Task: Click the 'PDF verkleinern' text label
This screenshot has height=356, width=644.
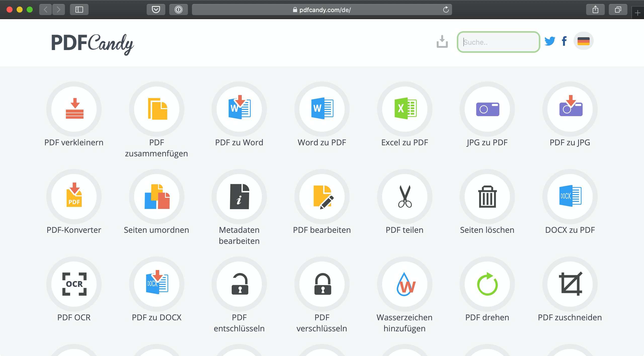Action: click(74, 142)
